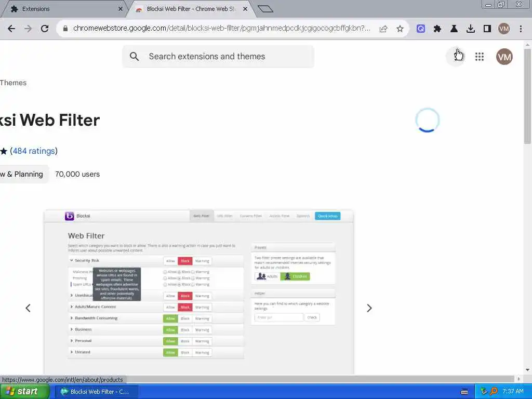Open the Google apps grid
Viewport: 532px width, 399px height.
480,57
